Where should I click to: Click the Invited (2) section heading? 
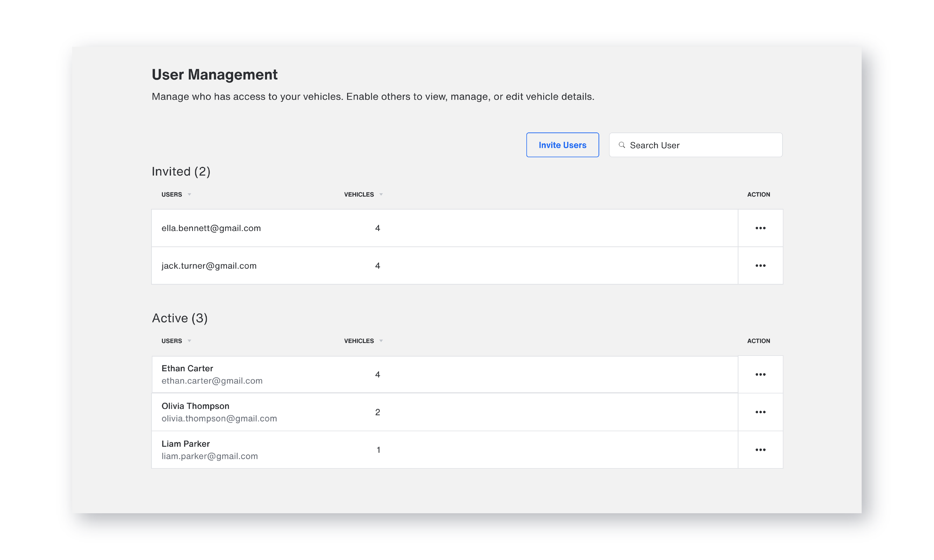(x=181, y=171)
